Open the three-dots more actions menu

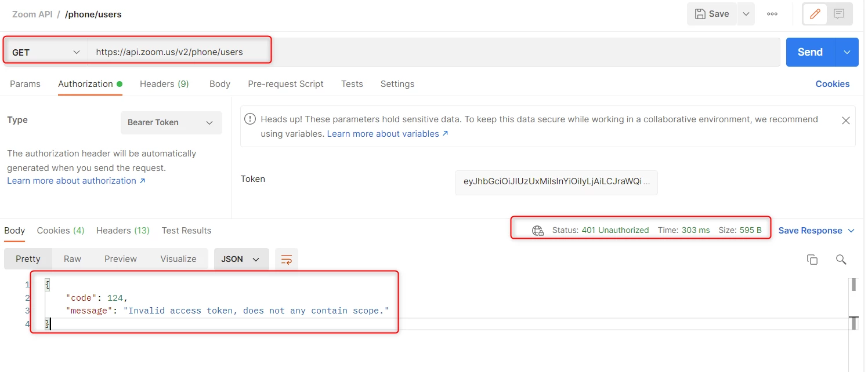[772, 14]
